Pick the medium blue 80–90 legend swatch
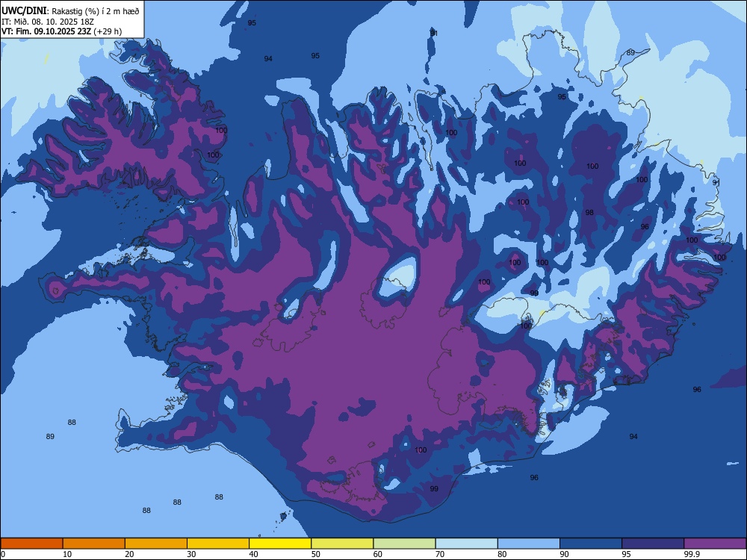This screenshot has width=747, height=560. point(529,544)
